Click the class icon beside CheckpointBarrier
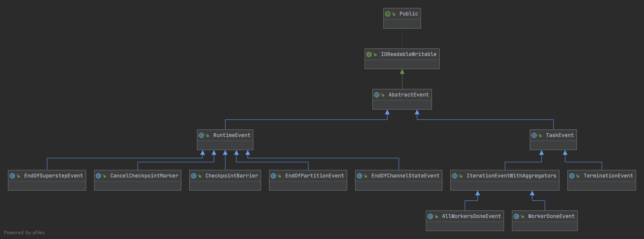 pyautogui.click(x=193, y=176)
